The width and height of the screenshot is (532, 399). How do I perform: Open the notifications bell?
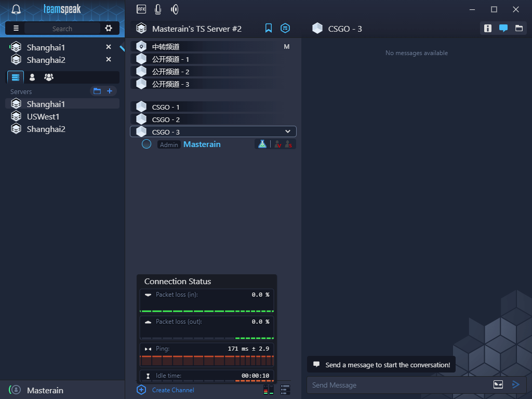16,9
